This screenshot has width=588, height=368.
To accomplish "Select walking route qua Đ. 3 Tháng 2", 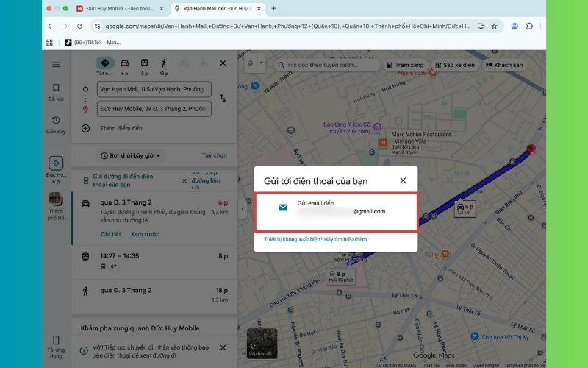I will 154,295.
